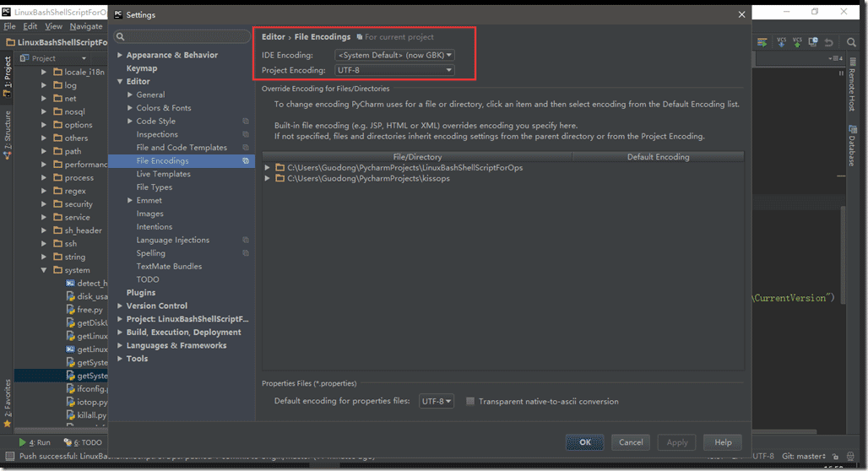Image resolution: width=868 pixels, height=471 pixels.
Task: Open the IDE Encoding dropdown
Action: coord(394,55)
